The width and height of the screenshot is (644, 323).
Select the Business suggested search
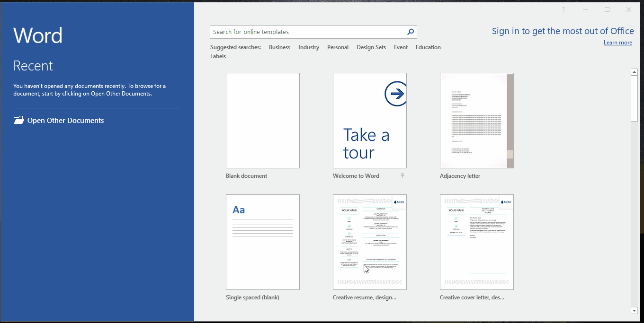tap(279, 47)
